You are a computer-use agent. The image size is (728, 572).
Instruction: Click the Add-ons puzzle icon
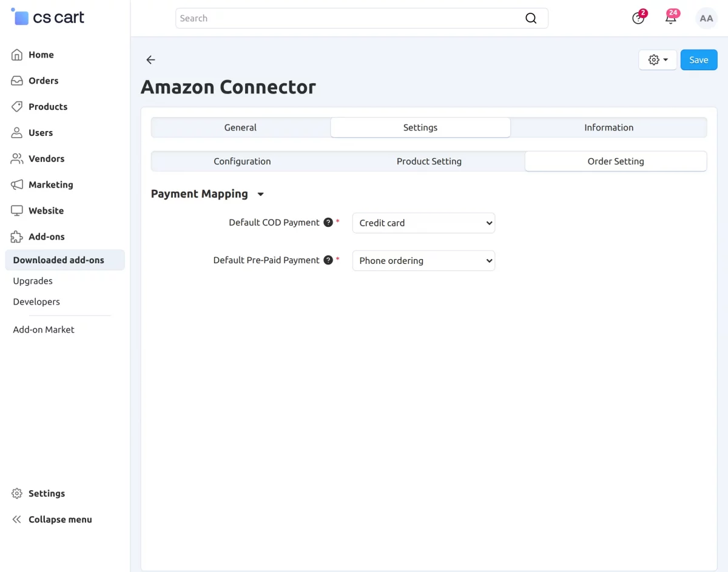pos(17,237)
